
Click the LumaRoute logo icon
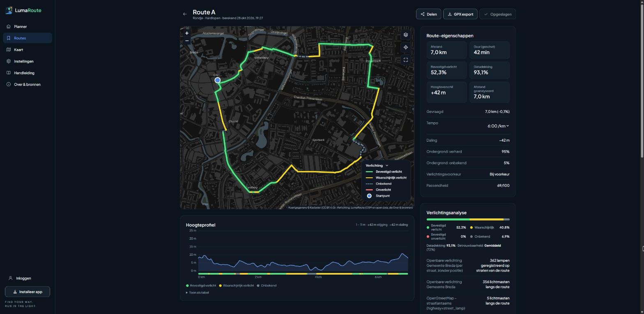coord(9,10)
